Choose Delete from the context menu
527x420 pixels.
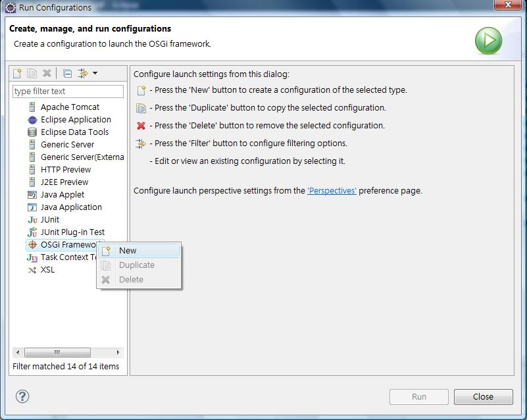click(x=139, y=279)
